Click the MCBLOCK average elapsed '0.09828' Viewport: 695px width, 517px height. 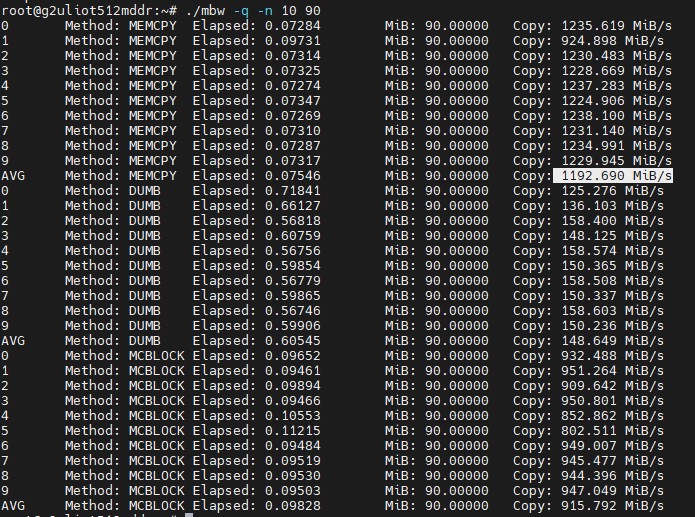click(x=293, y=505)
